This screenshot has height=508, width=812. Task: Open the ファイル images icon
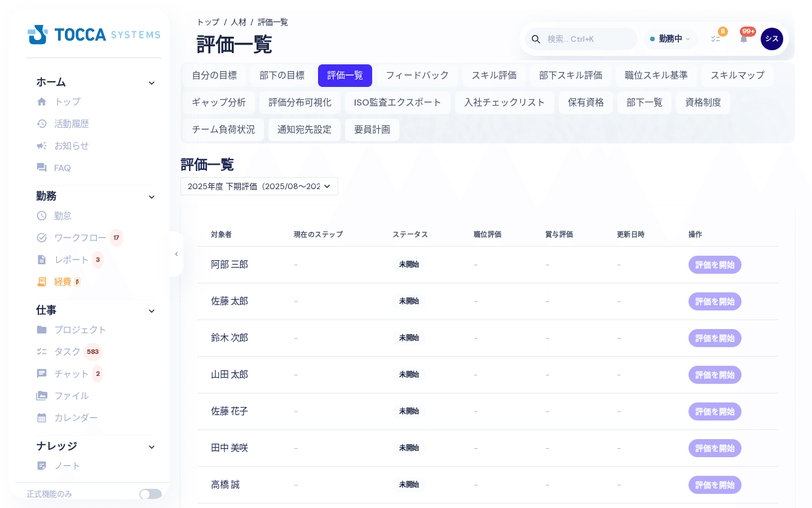(42, 396)
